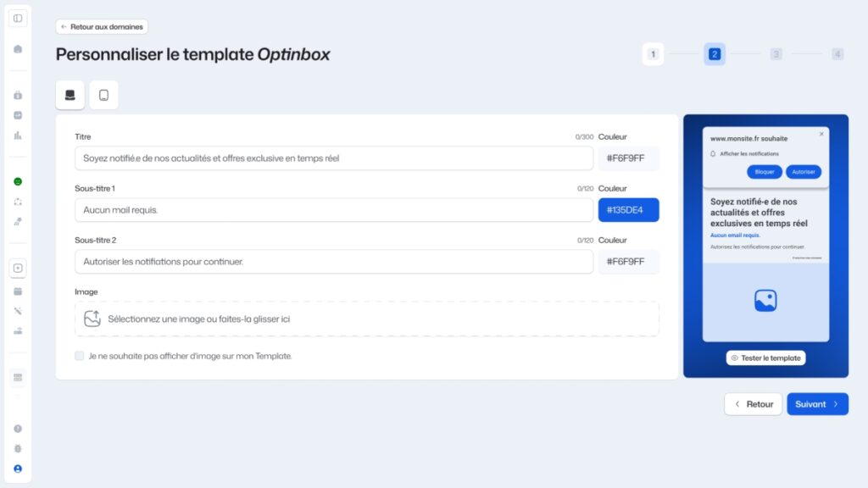The width and height of the screenshot is (868, 488).
Task: Click the image upload drop zone
Action: coord(366,319)
